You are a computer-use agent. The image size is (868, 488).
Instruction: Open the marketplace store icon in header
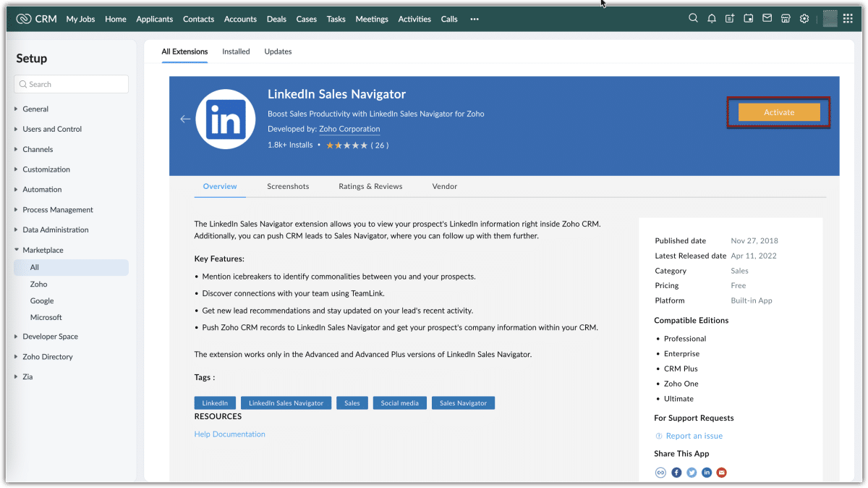click(786, 19)
